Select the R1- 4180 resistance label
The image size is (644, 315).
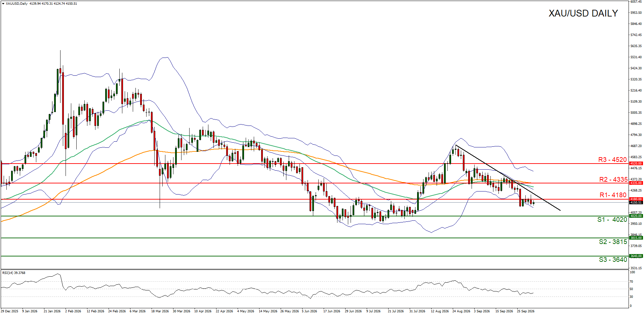(613, 195)
